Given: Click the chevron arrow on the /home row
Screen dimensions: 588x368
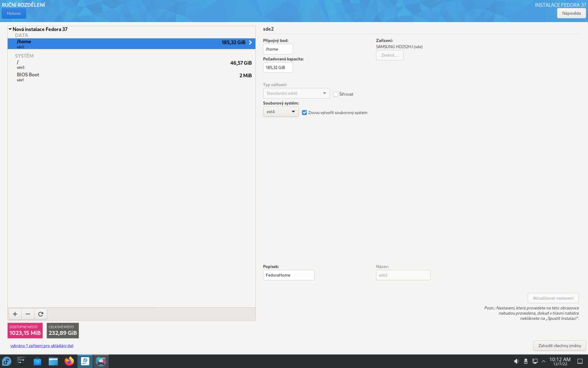Looking at the screenshot, I should 250,43.
